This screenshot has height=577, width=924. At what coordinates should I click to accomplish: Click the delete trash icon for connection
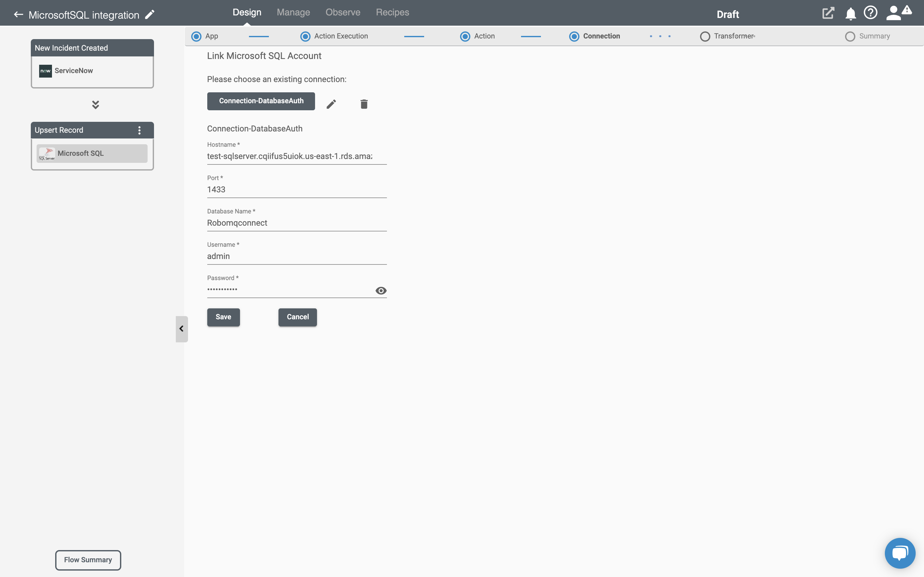point(363,103)
